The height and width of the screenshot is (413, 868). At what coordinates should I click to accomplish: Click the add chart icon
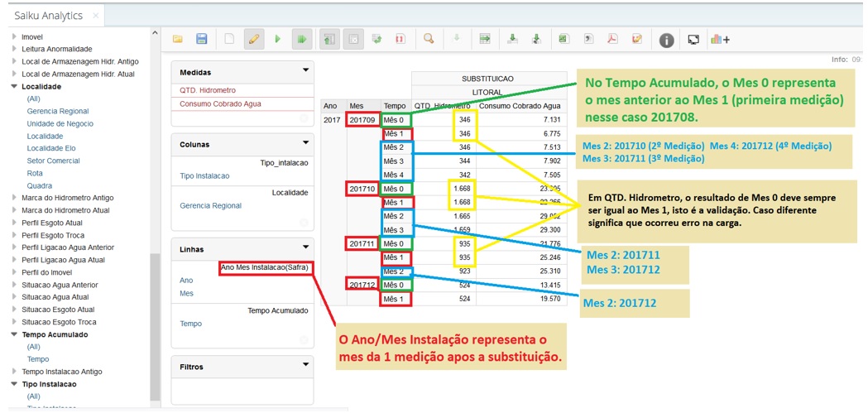[x=720, y=40]
